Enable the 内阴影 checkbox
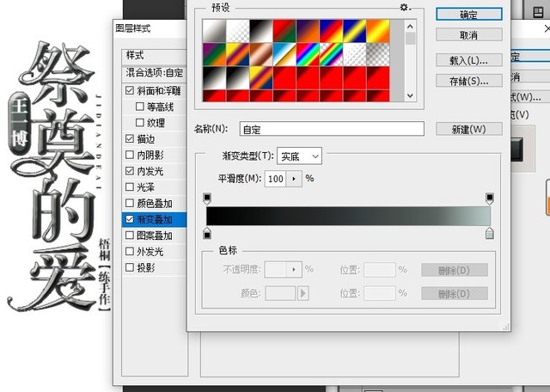Viewport: 550px width, 392px height. click(x=130, y=155)
